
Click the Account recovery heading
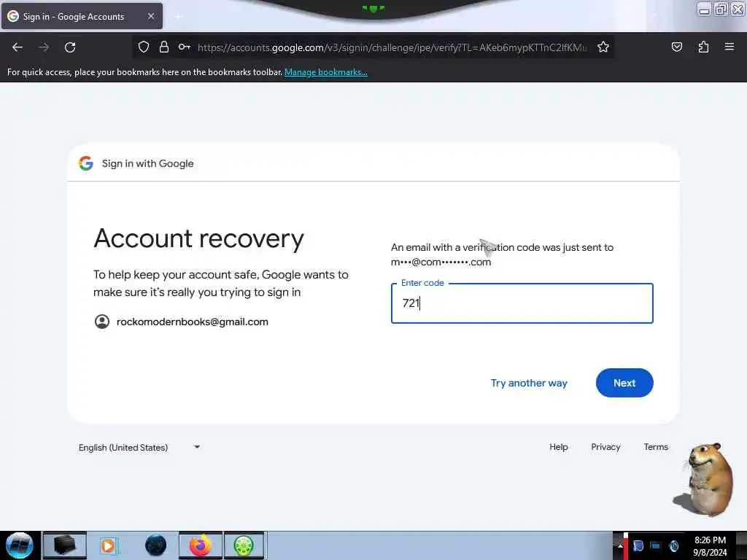[198, 238]
